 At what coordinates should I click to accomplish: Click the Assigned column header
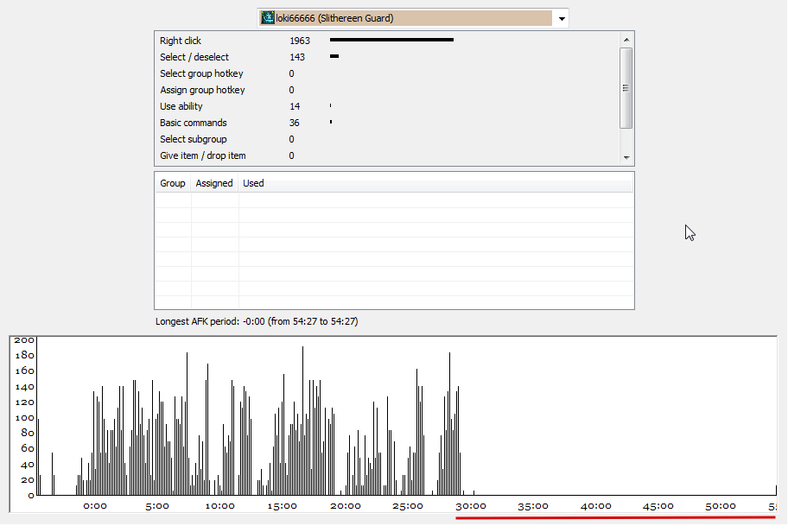(214, 183)
